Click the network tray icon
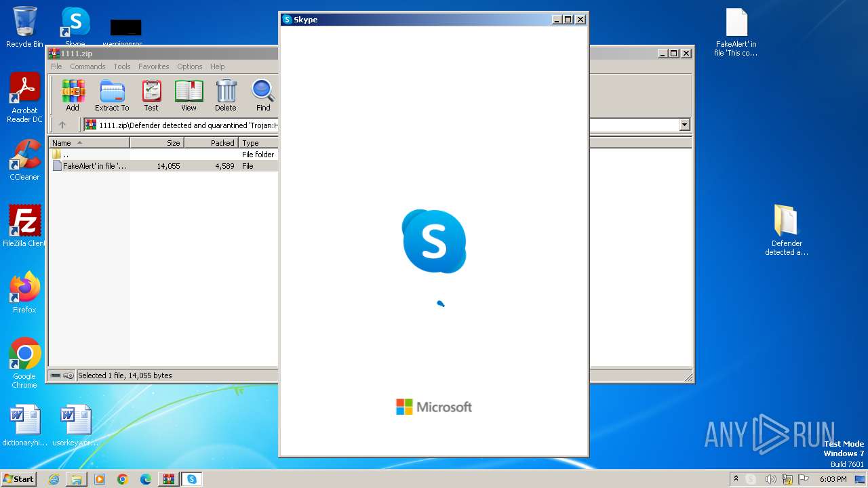This screenshot has width=868, height=488. 787,479
